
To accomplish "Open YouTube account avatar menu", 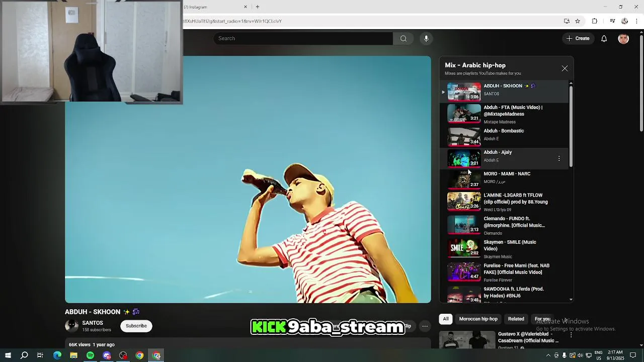I will coord(623,39).
